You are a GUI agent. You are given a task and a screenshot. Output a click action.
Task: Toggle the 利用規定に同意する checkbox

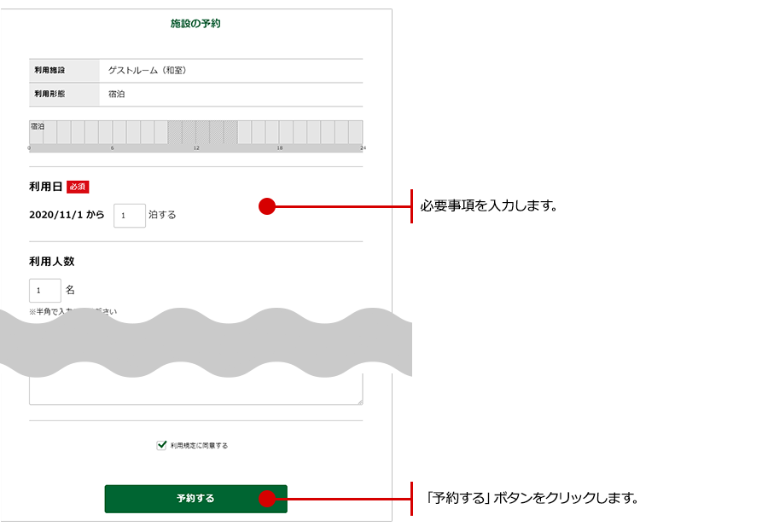[161, 445]
